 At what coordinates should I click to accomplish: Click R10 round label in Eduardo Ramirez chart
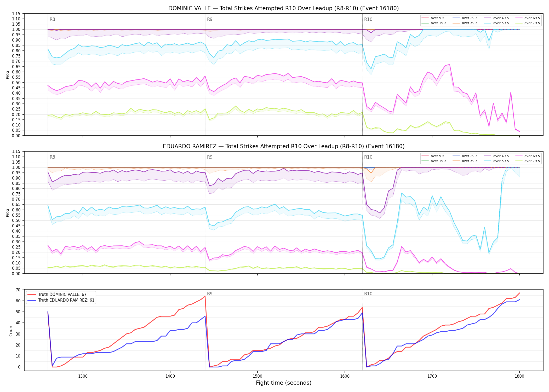(368, 157)
